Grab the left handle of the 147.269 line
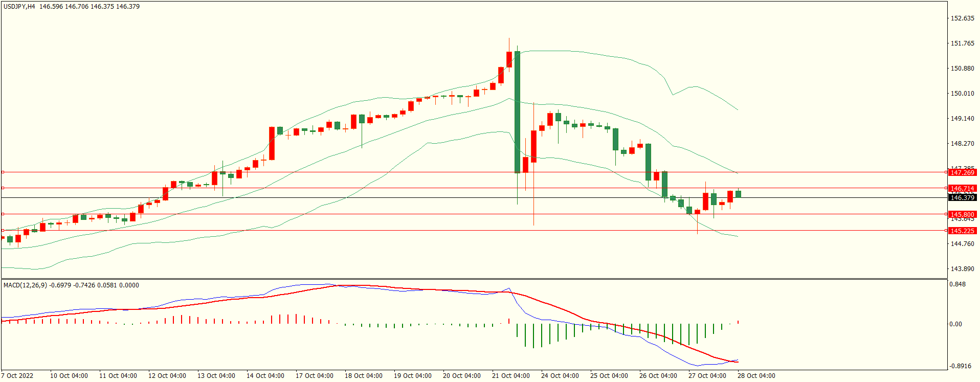The image size is (980, 382). [x=3, y=172]
